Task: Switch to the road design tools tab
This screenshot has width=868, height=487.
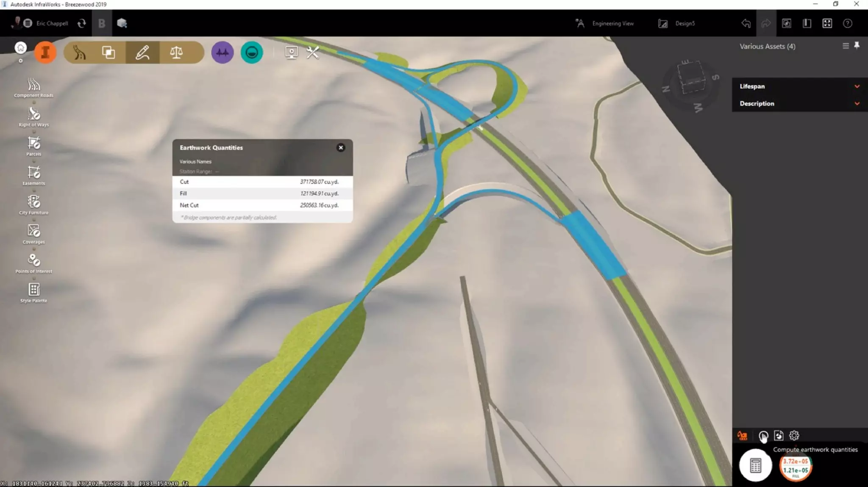Action: (x=80, y=53)
